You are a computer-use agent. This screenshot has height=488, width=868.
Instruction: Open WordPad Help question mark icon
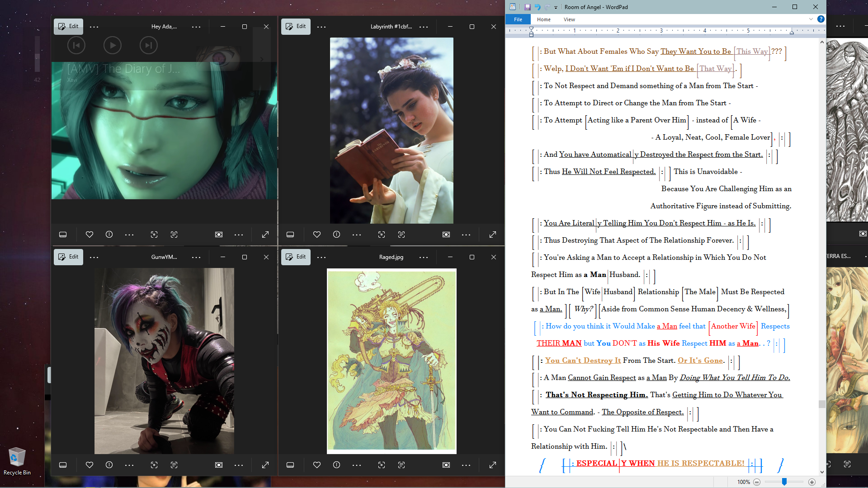pyautogui.click(x=821, y=19)
